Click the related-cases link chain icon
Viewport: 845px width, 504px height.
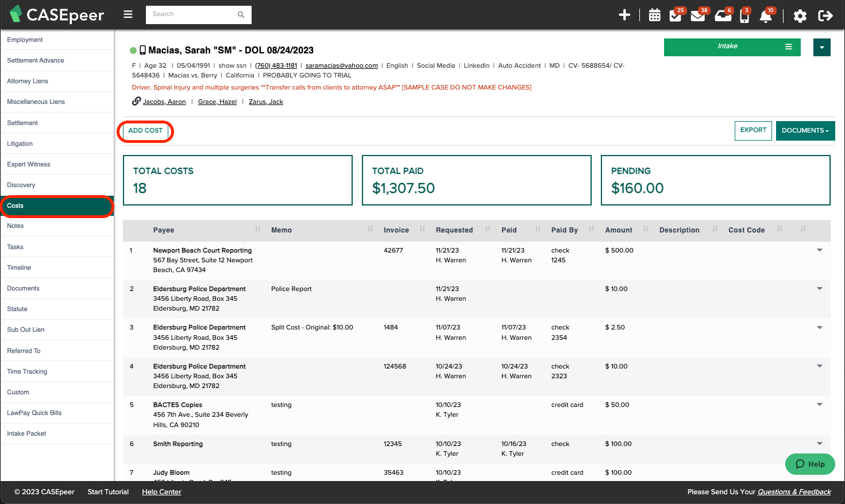(136, 101)
